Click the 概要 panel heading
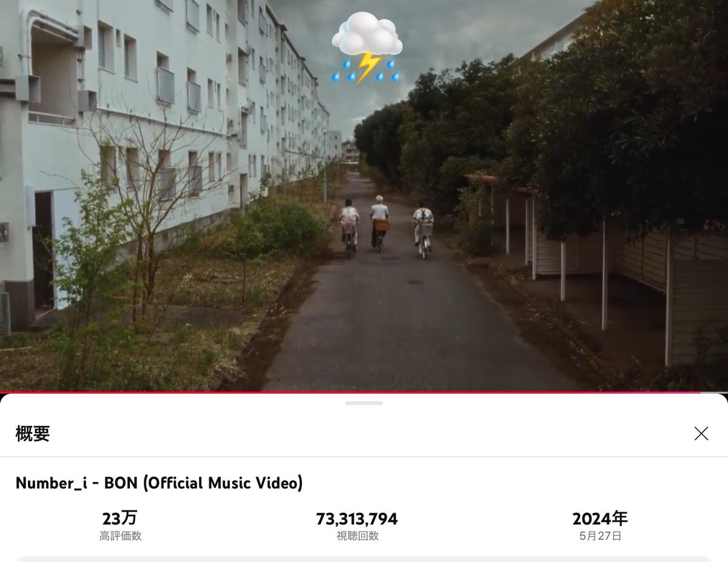The height and width of the screenshot is (562, 728). (33, 433)
